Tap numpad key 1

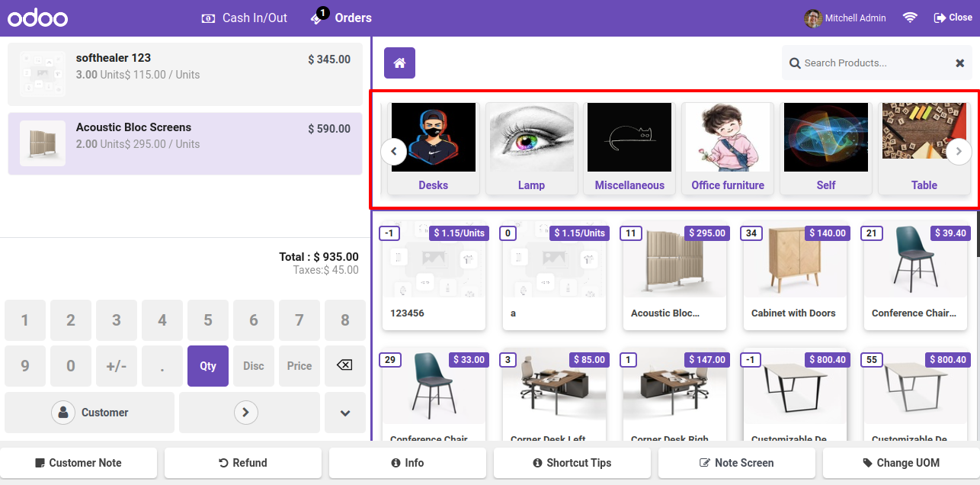click(25, 320)
